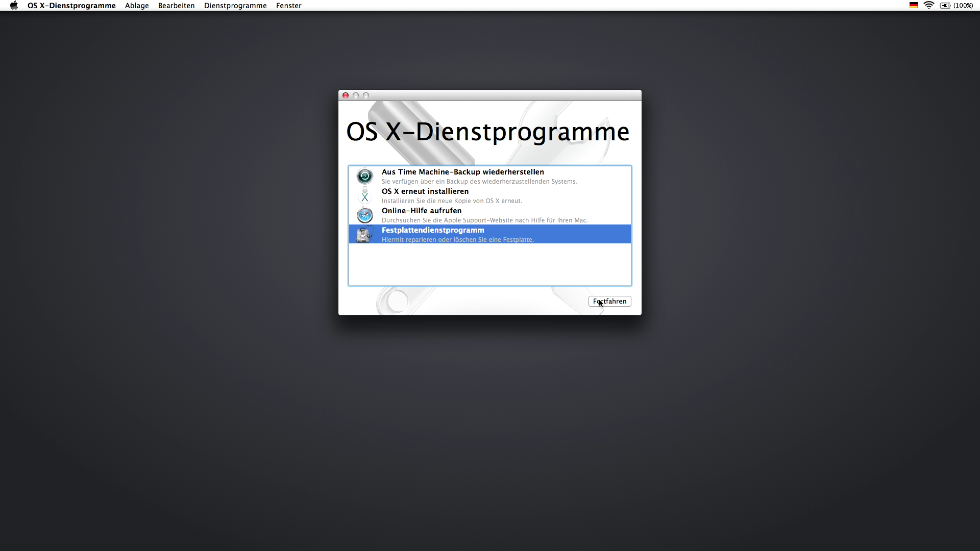Open the OS X-Dienstprogramme application menu
Image resolution: width=980 pixels, height=551 pixels.
pyautogui.click(x=71, y=6)
